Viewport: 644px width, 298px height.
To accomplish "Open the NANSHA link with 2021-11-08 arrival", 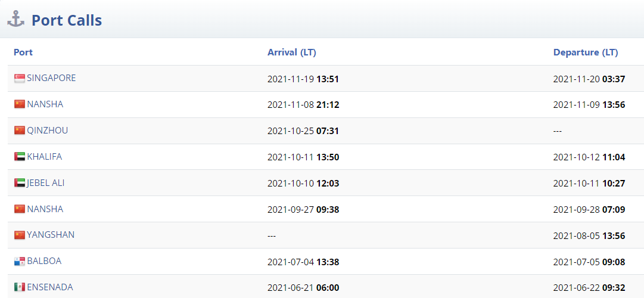I will [45, 104].
